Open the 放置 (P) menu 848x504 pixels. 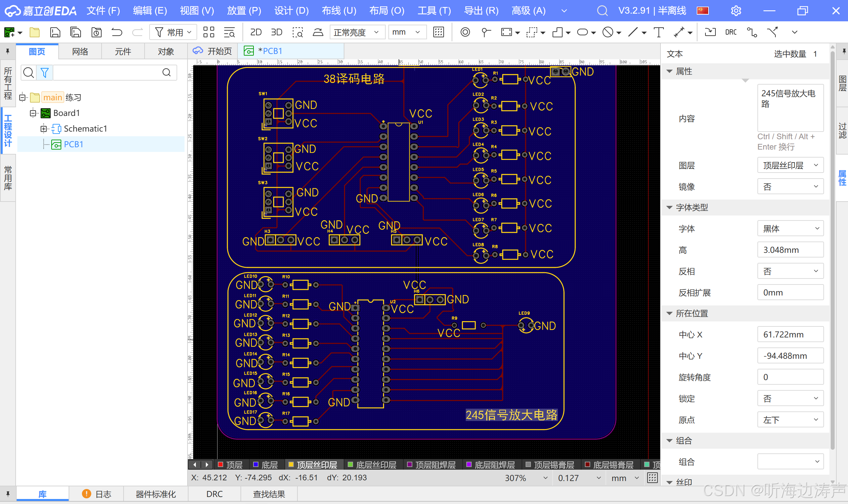coord(244,11)
